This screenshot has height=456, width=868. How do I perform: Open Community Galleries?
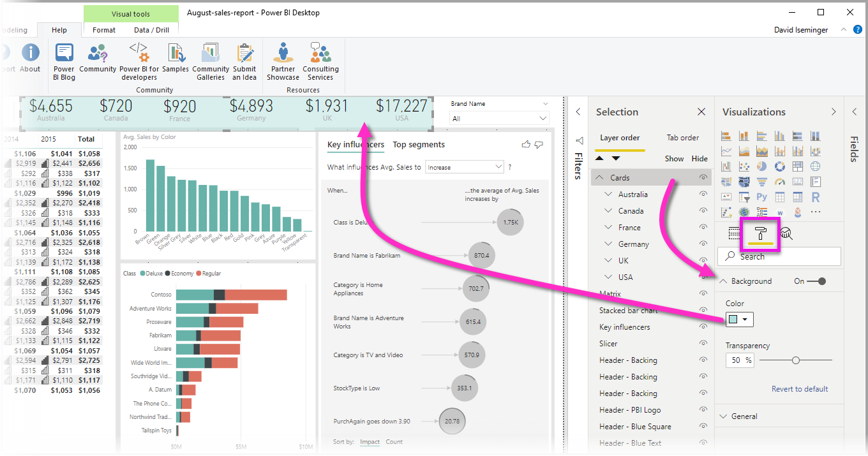click(x=211, y=61)
